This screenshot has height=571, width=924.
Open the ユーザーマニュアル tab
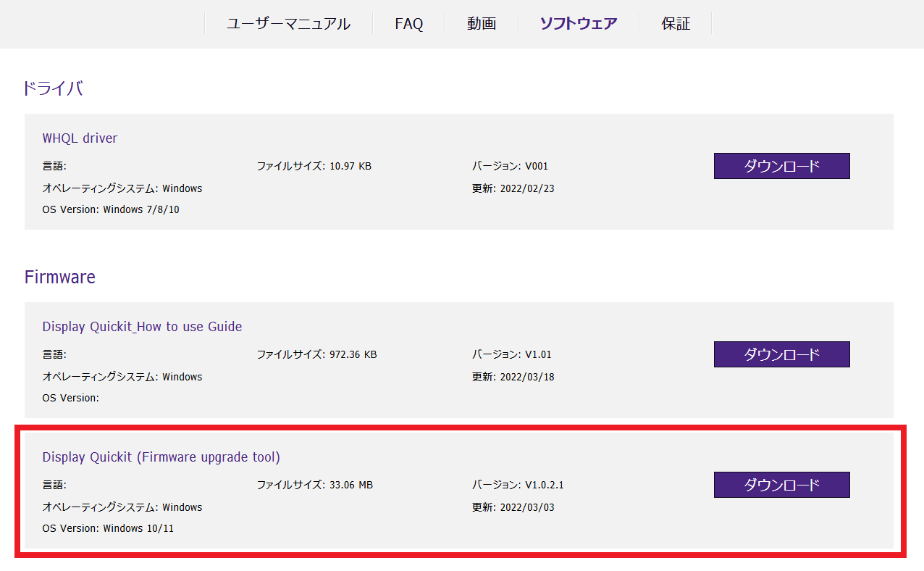pos(288,23)
